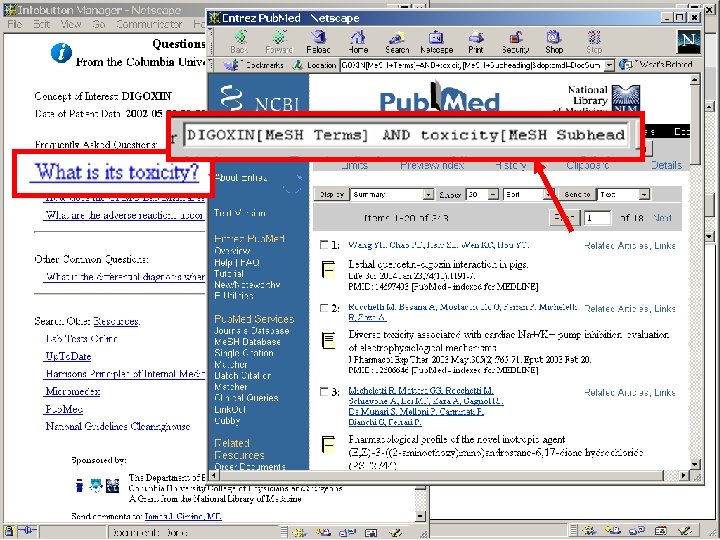Viewport: 720px width, 540px height.
Task: Open the Lab Tests Online link
Action: tap(81, 339)
